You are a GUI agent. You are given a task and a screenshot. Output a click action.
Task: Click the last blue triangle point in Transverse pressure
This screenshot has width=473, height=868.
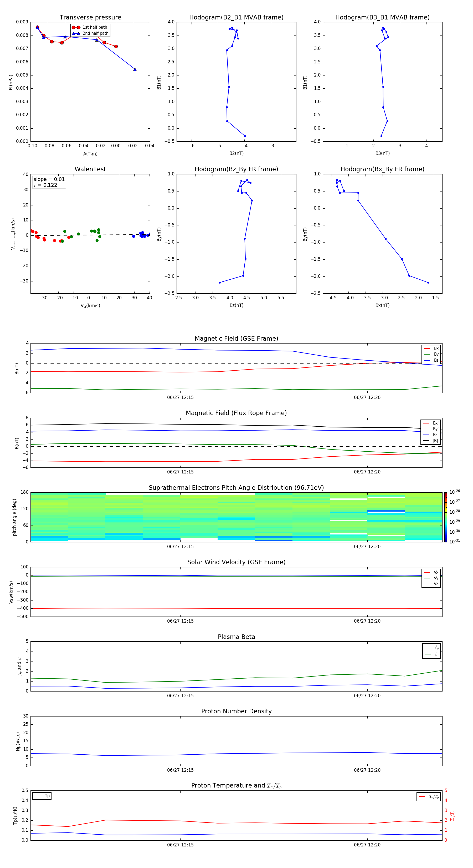[135, 69]
